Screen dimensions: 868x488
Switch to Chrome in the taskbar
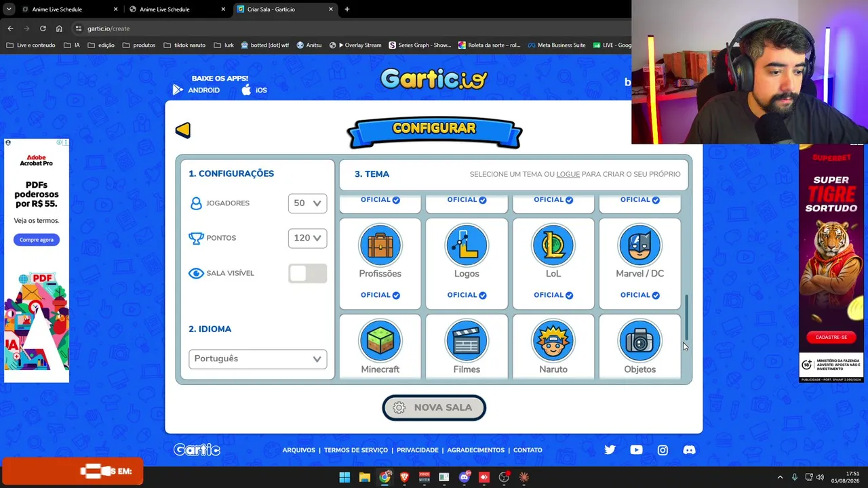click(384, 477)
